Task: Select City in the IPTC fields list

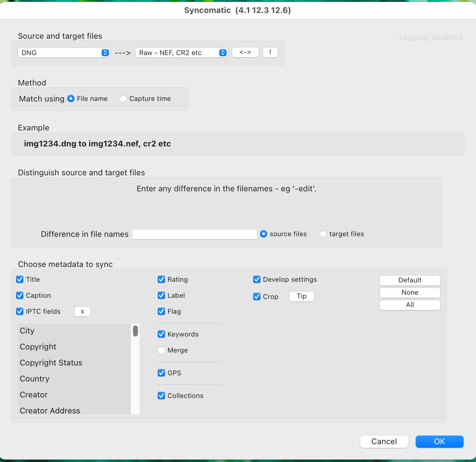Action: [x=75, y=331]
